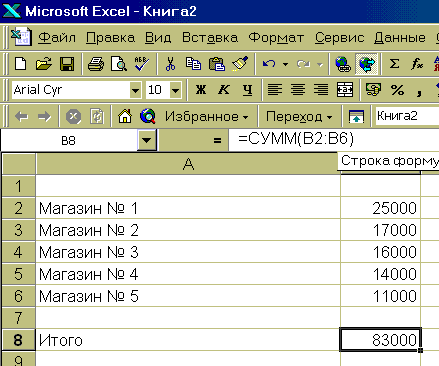Select cell with value 25000

pyautogui.click(x=380, y=208)
